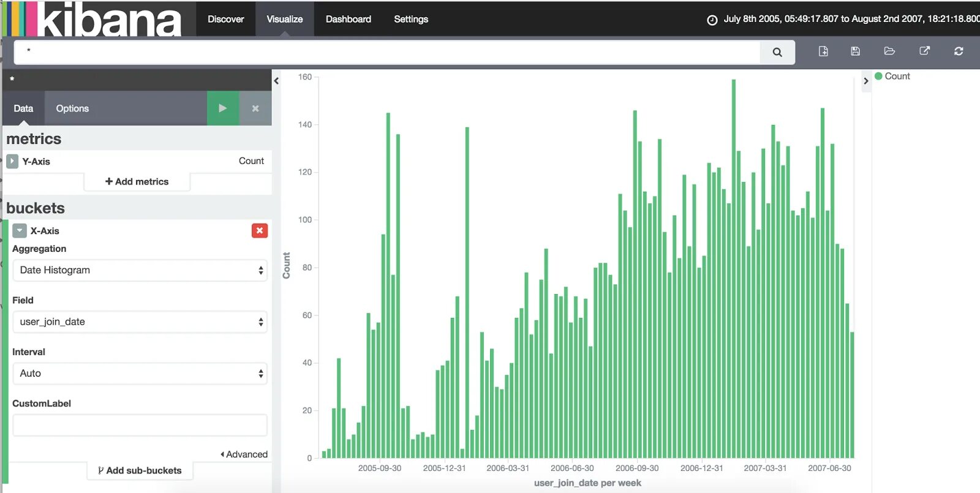The height and width of the screenshot is (493, 980).
Task: Click the green Count legend color dot
Action: (878, 77)
